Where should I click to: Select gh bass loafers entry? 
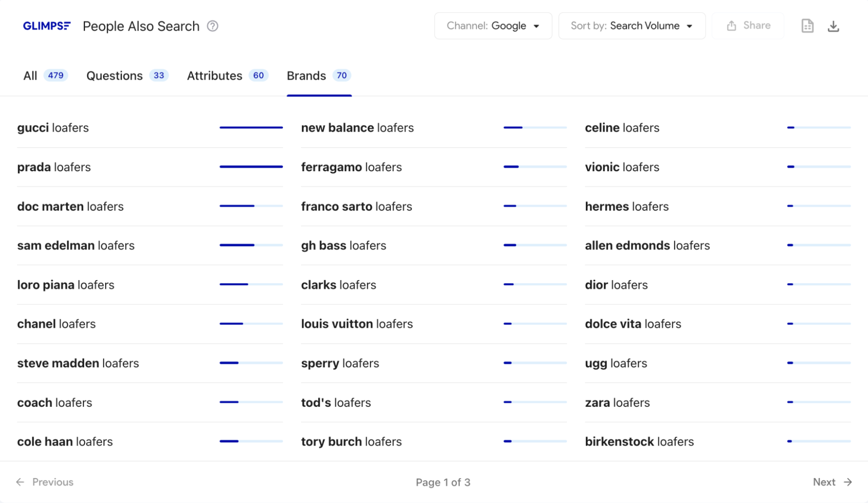tap(434, 246)
